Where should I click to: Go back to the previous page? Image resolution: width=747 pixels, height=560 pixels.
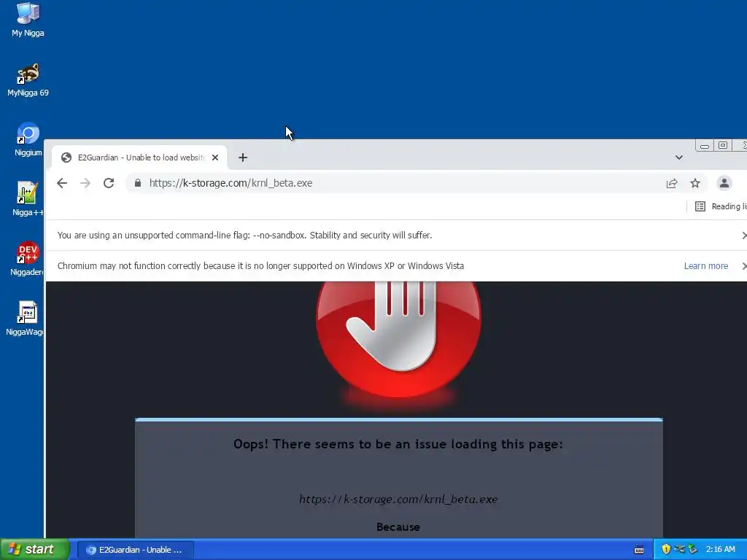tap(62, 183)
